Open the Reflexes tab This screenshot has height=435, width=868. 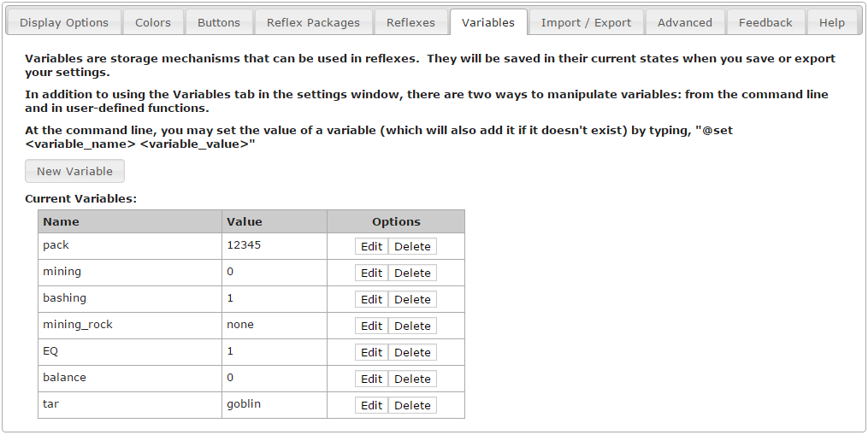410,22
